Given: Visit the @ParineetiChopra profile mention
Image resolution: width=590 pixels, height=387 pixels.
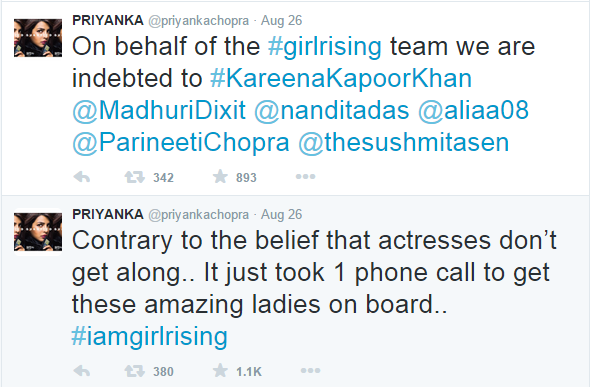Looking at the screenshot, I should coord(181,143).
